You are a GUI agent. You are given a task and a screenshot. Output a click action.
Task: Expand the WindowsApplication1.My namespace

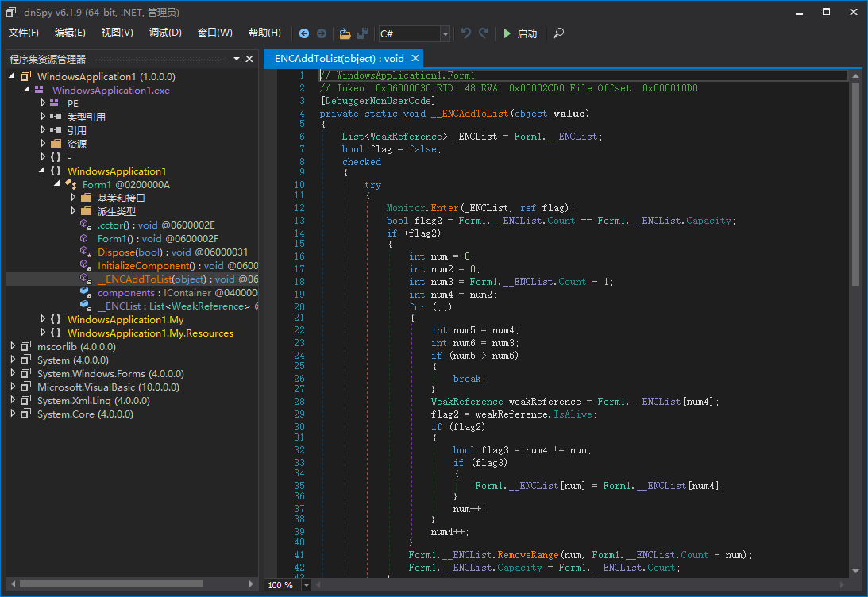coord(44,320)
